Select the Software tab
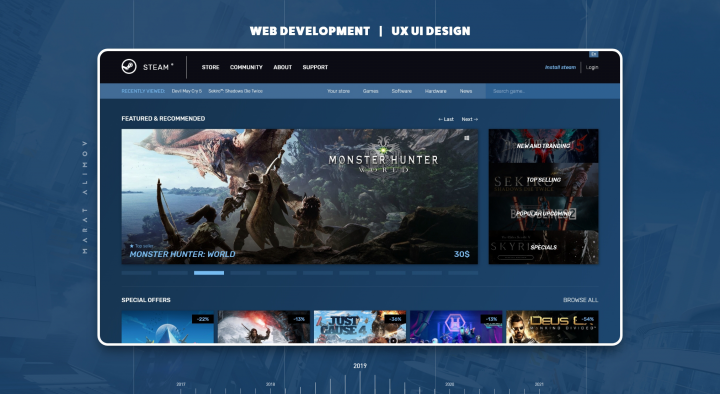The image size is (720, 394). tap(401, 91)
